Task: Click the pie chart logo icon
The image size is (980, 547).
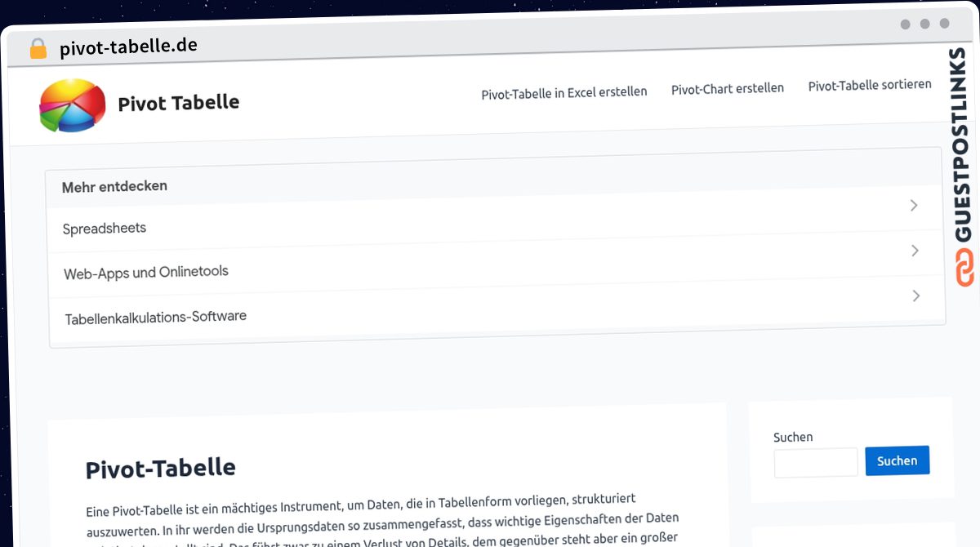Action: pyautogui.click(x=73, y=105)
